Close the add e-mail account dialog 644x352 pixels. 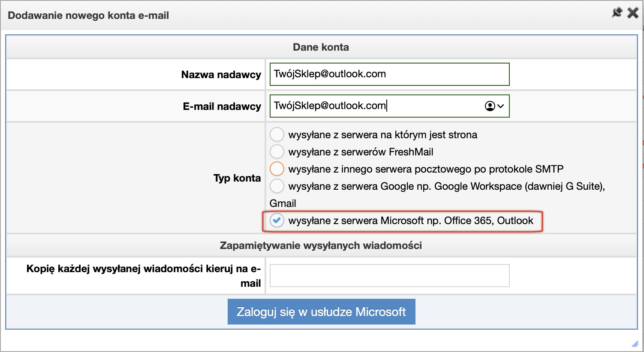click(633, 13)
